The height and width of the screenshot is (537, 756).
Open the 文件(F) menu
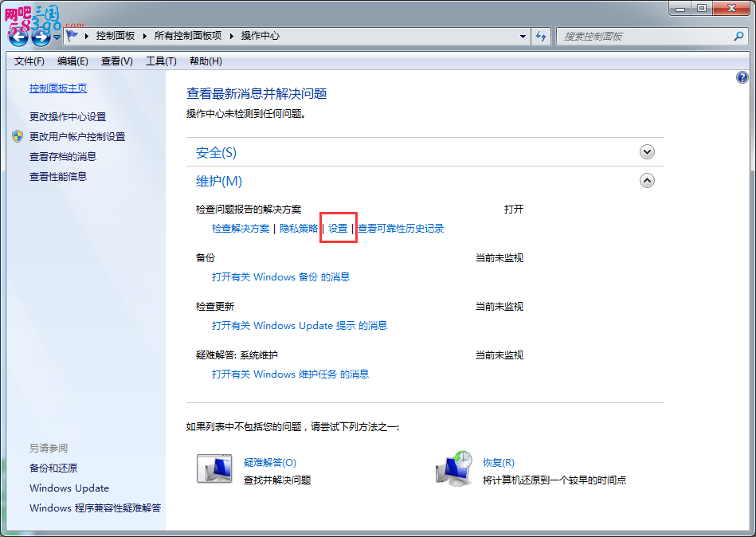[29, 61]
